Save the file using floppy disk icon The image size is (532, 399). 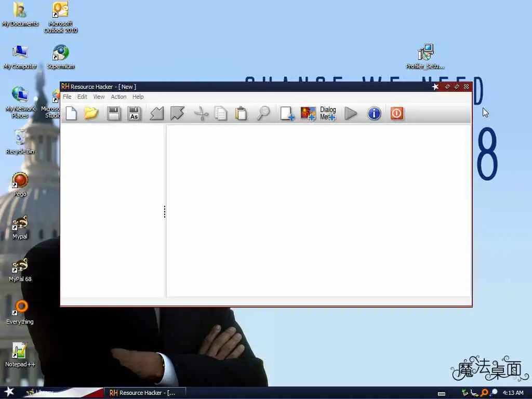pos(114,113)
